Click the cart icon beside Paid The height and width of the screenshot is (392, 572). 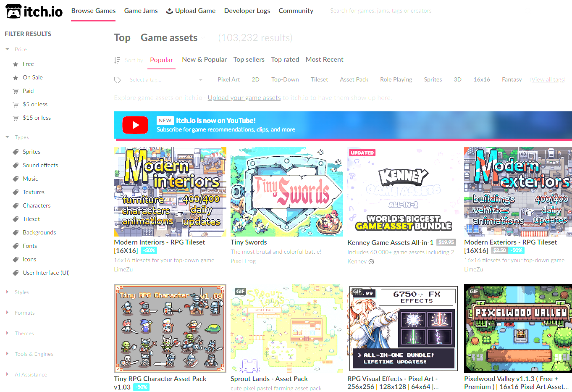(16, 91)
